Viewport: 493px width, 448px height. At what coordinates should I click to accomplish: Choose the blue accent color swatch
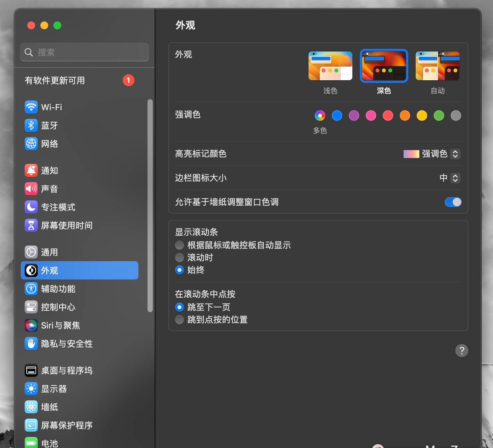pos(337,115)
